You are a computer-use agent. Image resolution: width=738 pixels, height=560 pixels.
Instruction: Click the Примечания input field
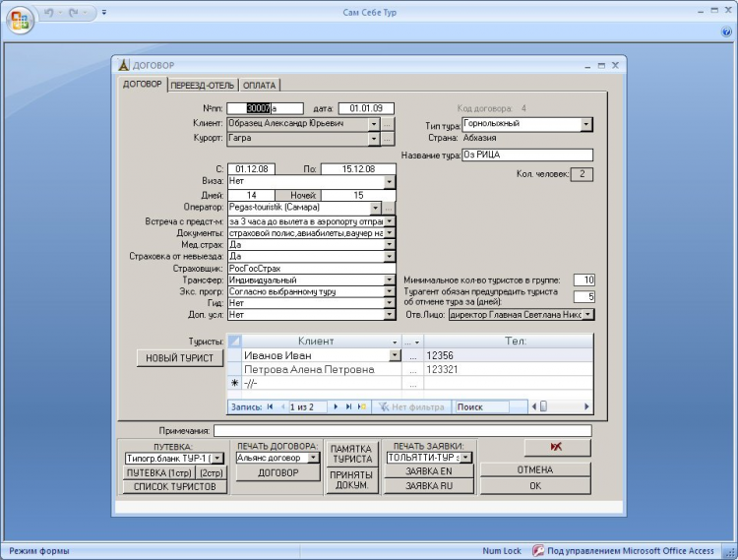pos(402,431)
